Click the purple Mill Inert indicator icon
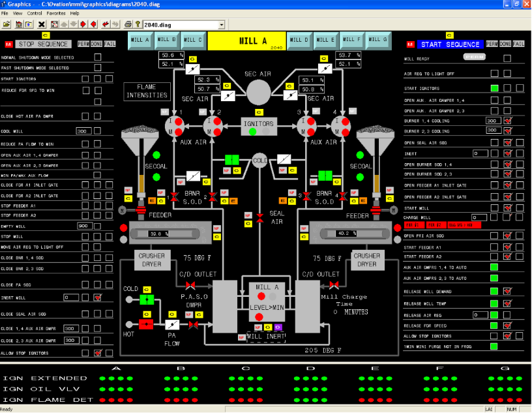 pyautogui.click(x=277, y=327)
